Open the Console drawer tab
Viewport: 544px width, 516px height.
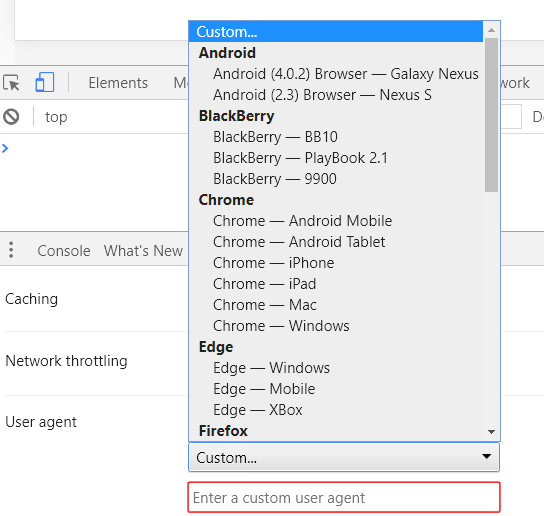(64, 251)
